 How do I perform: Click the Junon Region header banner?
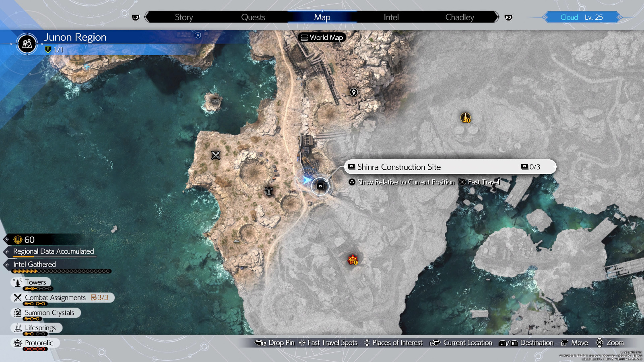[x=75, y=37]
